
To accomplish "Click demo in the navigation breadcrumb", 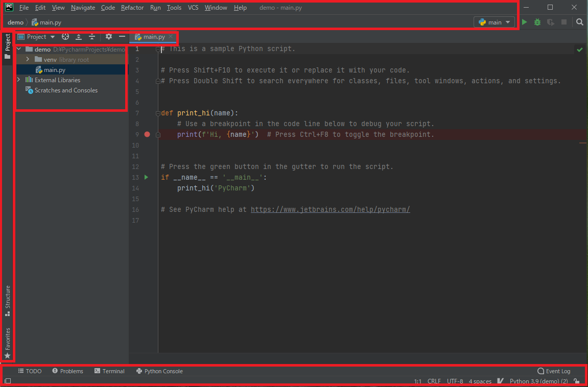I will click(x=15, y=22).
